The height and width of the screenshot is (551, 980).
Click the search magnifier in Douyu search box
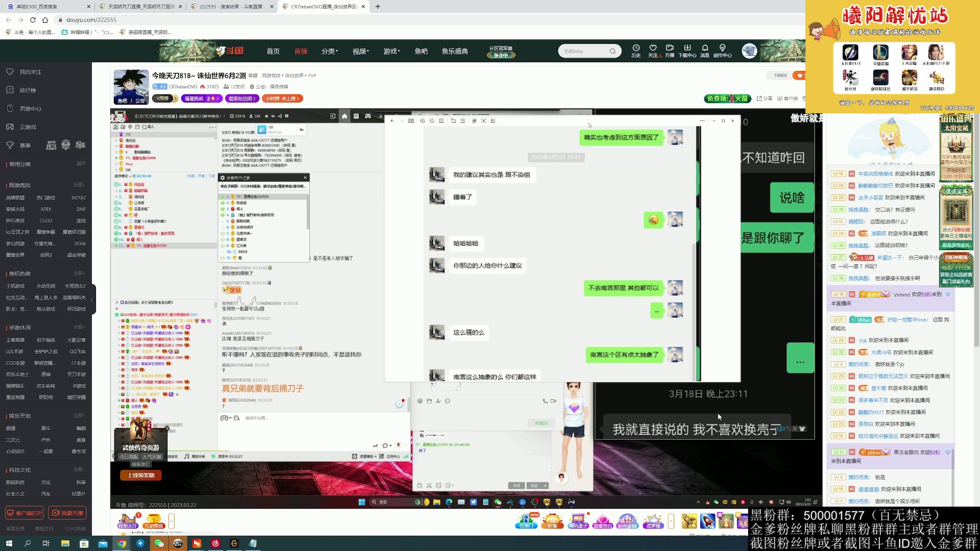pos(612,51)
